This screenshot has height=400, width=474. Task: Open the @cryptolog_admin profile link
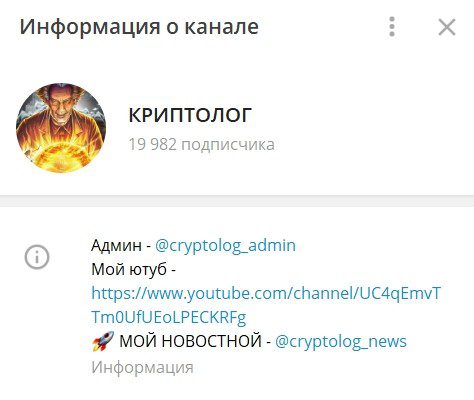[225, 246]
